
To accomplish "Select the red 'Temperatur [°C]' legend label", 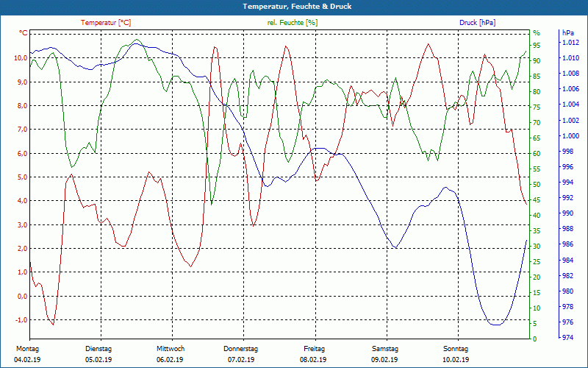I will pyautogui.click(x=106, y=23).
